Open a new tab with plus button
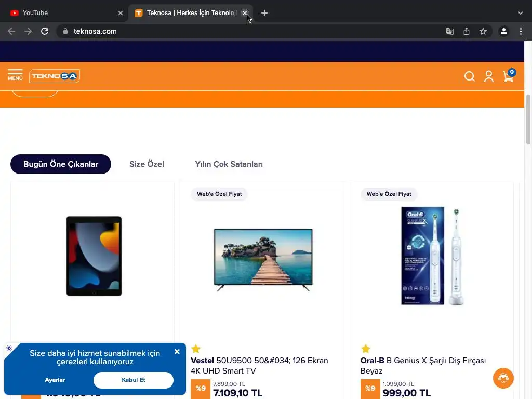 264,13
